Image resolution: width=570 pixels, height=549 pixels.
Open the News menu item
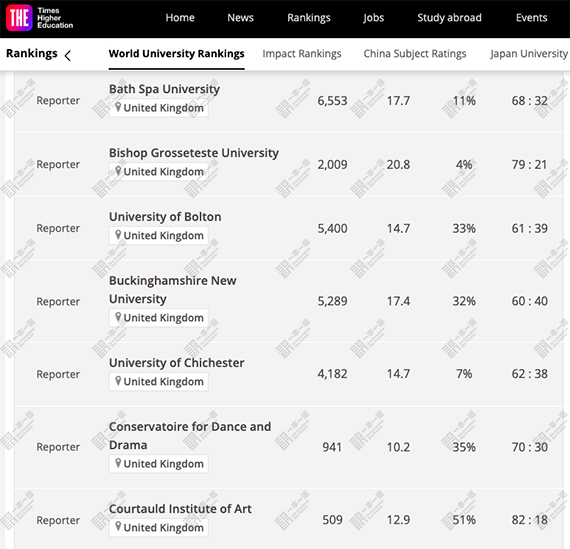[x=240, y=17]
